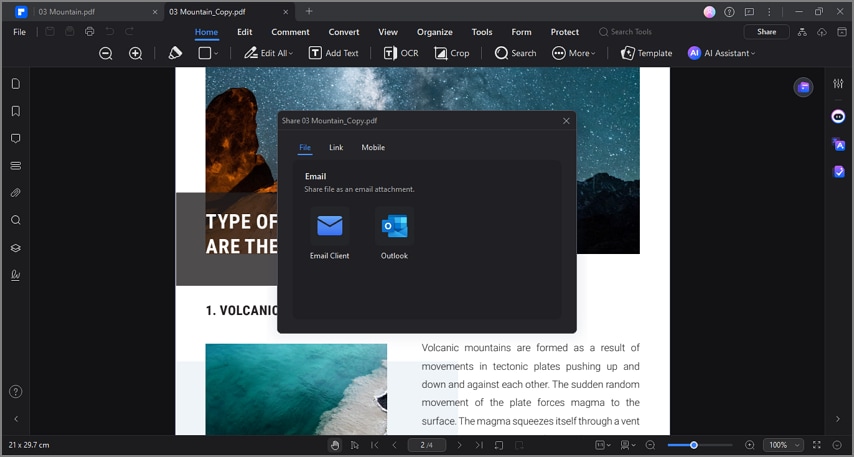The height and width of the screenshot is (457, 854).
Task: Open the Search tool in the toolbar
Action: [515, 53]
